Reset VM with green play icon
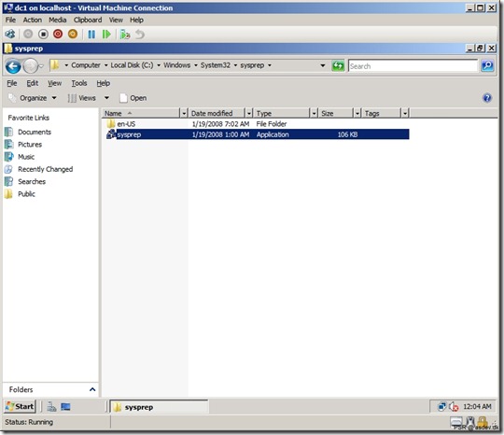 [x=106, y=35]
